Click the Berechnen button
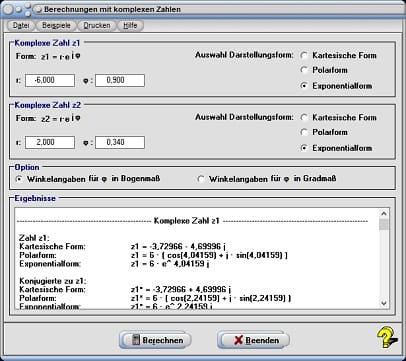The width and height of the screenshot is (406, 361). click(x=155, y=340)
